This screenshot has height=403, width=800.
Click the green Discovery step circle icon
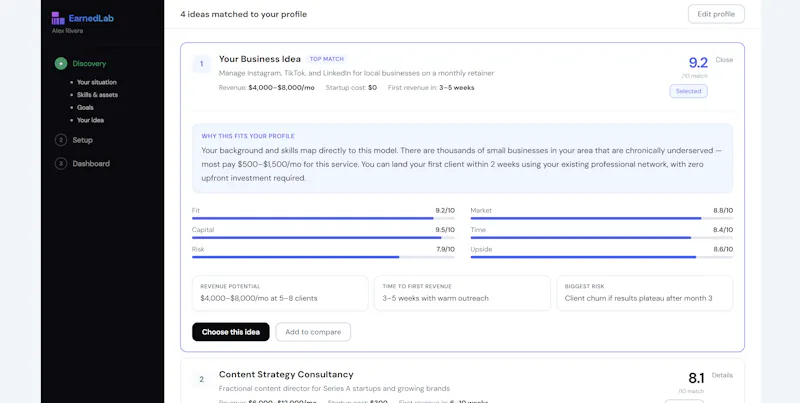point(61,64)
